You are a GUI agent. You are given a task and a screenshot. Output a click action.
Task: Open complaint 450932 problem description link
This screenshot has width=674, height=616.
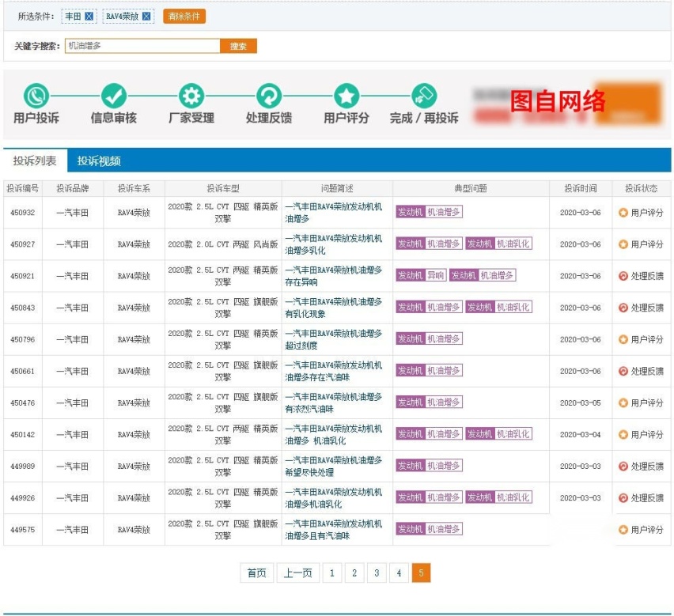(334, 213)
